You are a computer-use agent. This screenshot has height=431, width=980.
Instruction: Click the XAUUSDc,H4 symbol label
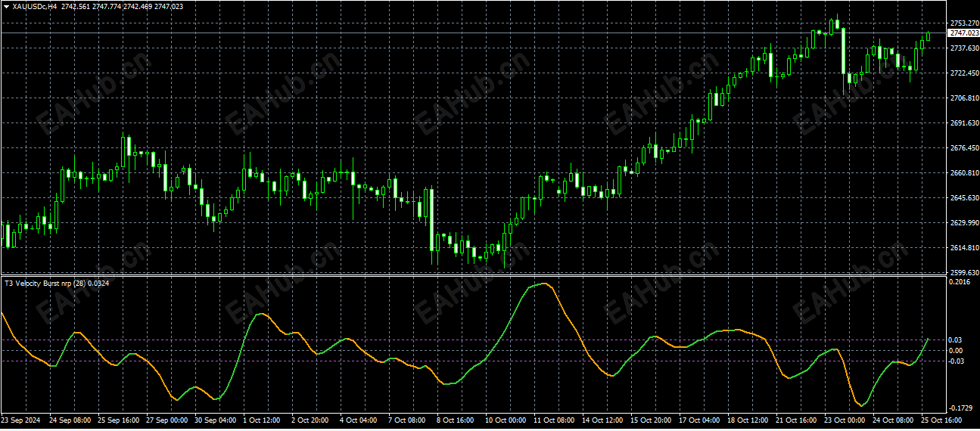click(x=35, y=6)
